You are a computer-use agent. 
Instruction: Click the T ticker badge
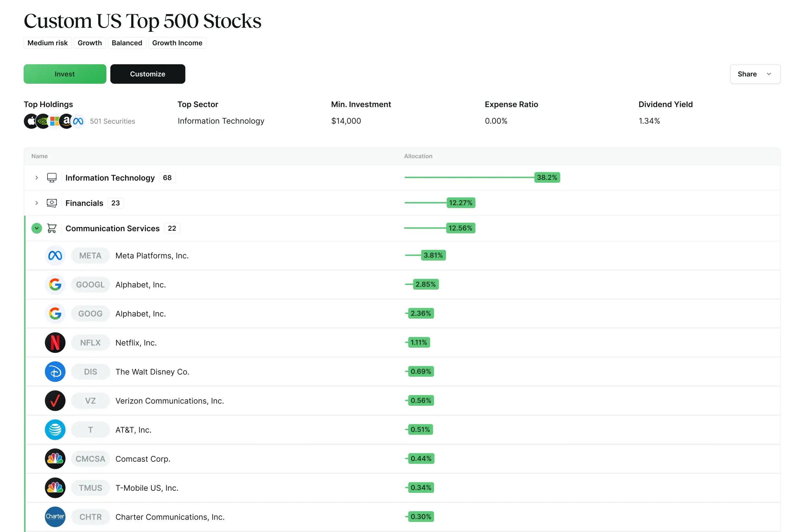pos(90,429)
